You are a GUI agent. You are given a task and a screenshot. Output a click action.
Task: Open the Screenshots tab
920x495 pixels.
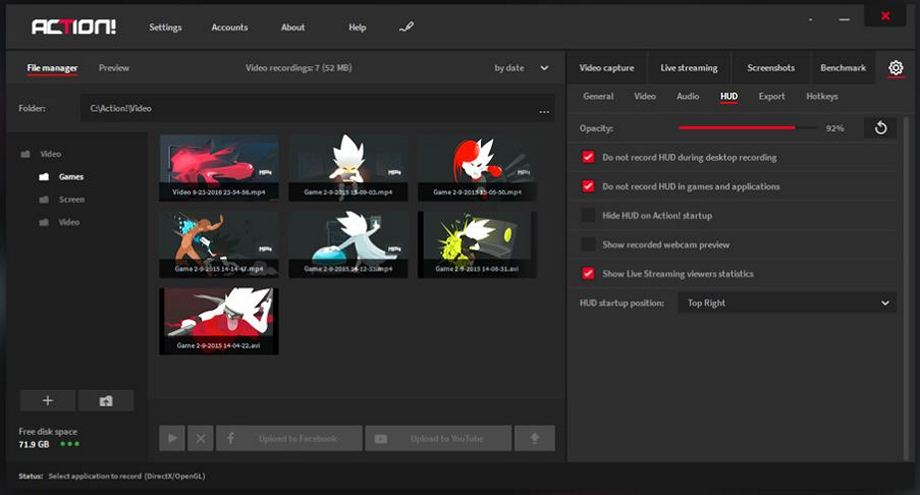click(770, 67)
